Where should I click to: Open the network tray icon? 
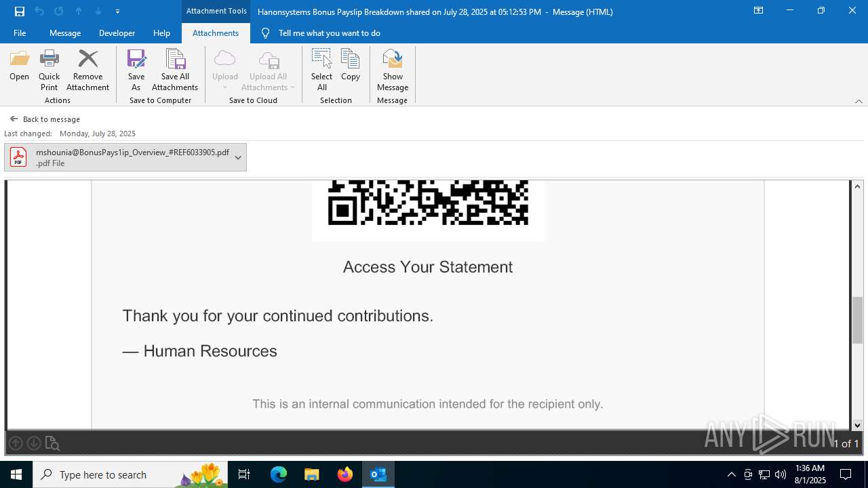point(764,474)
